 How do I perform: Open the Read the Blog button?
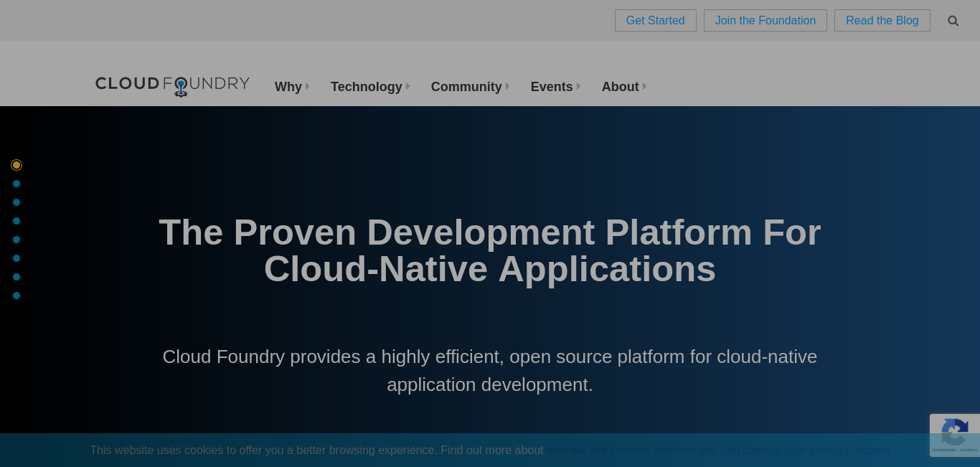(882, 21)
